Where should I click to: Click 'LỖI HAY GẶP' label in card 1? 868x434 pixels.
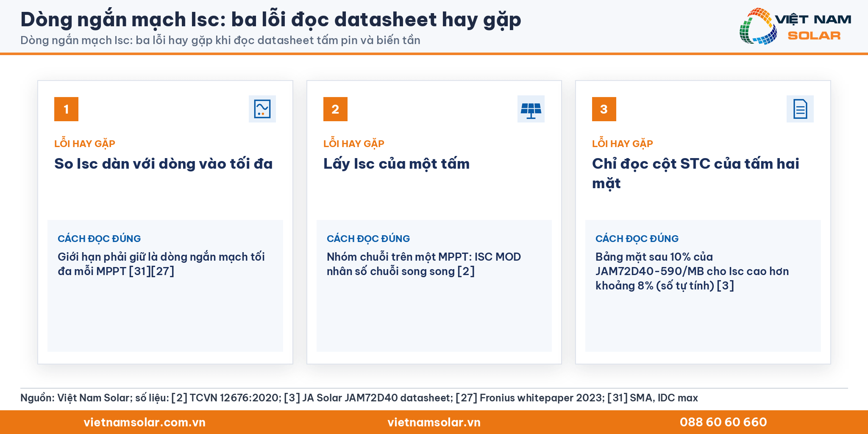coord(85,144)
